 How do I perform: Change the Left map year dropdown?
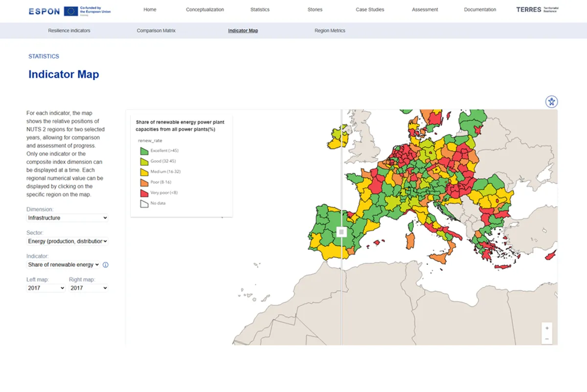(45, 288)
